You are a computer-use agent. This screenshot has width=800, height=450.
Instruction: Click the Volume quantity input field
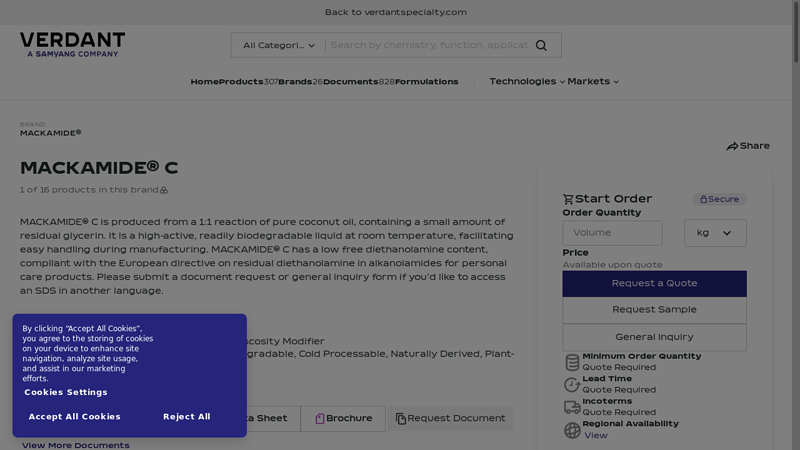click(612, 233)
